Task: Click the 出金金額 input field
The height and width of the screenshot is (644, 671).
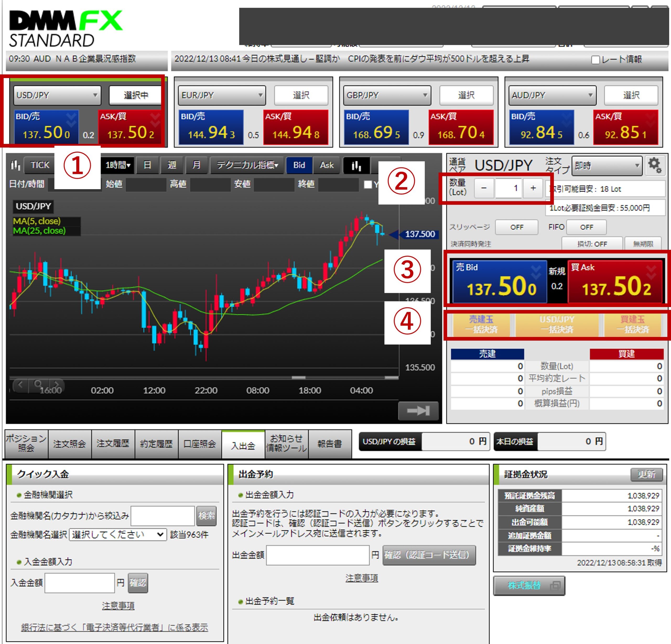Action: 317,555
